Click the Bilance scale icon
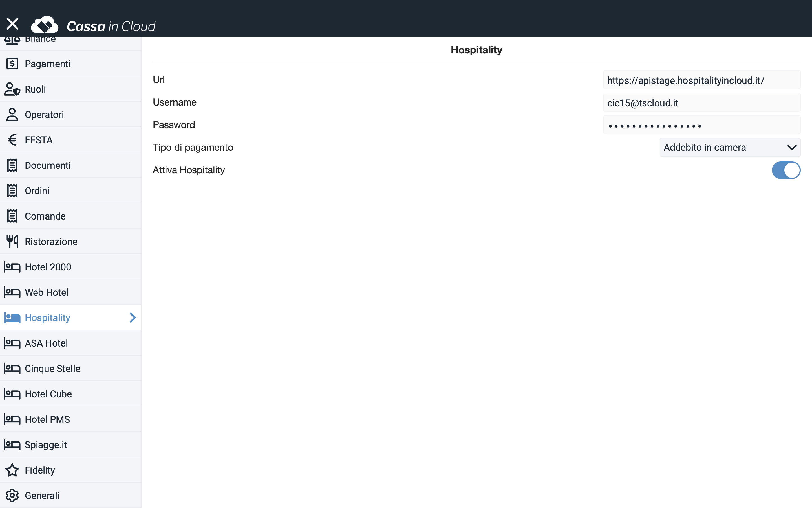This screenshot has width=812, height=508. click(12, 40)
